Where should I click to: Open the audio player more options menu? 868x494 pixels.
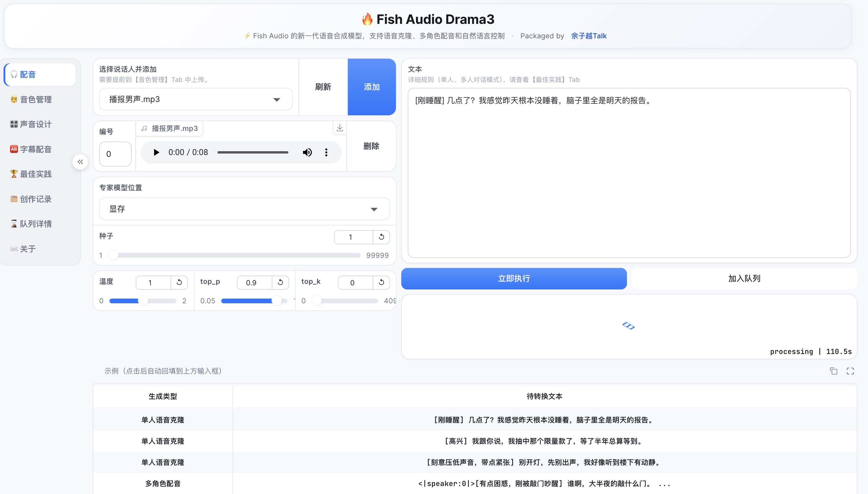coord(326,152)
